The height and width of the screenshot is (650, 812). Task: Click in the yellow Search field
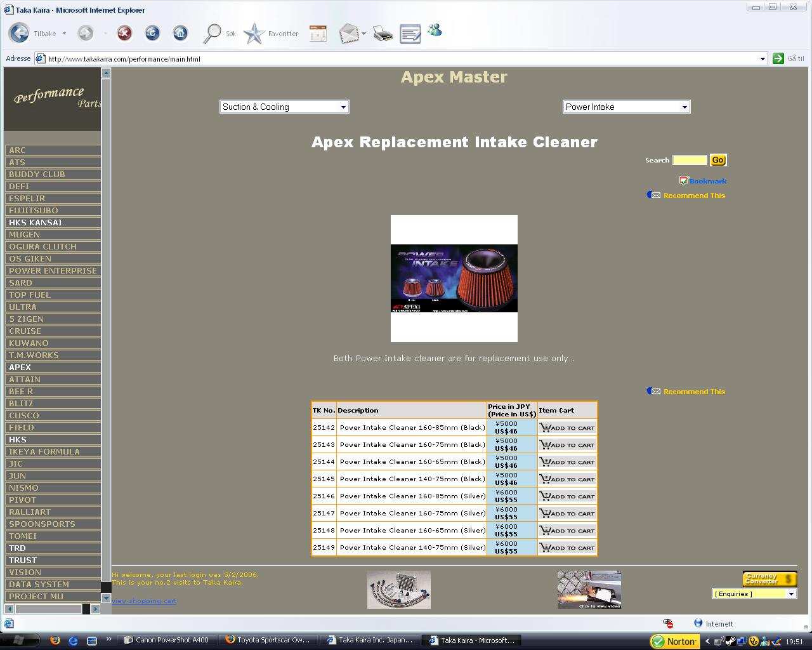pyautogui.click(x=690, y=160)
